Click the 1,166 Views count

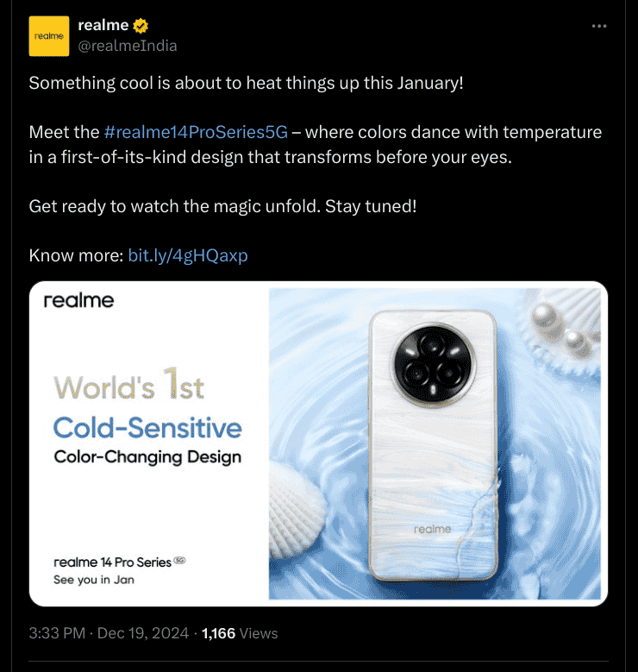pos(240,633)
